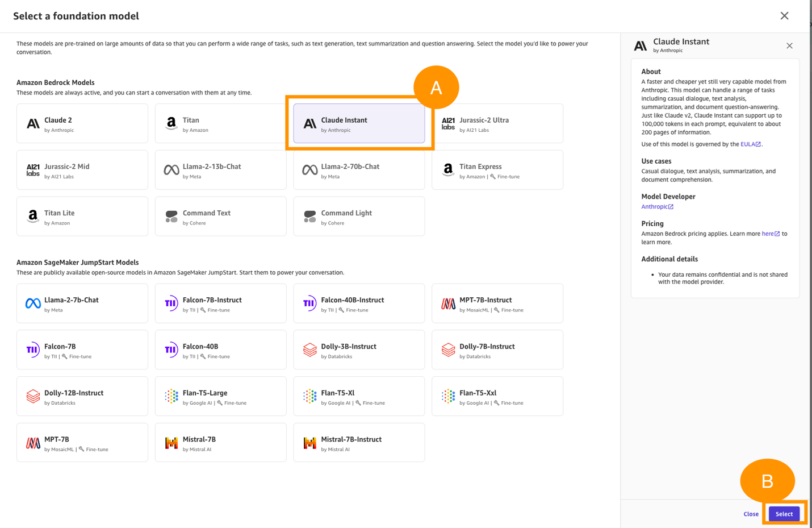Click the AI21 Labs logo on Jurassic-2 Ultra
Viewport: 812px width, 528px height.
448,123
